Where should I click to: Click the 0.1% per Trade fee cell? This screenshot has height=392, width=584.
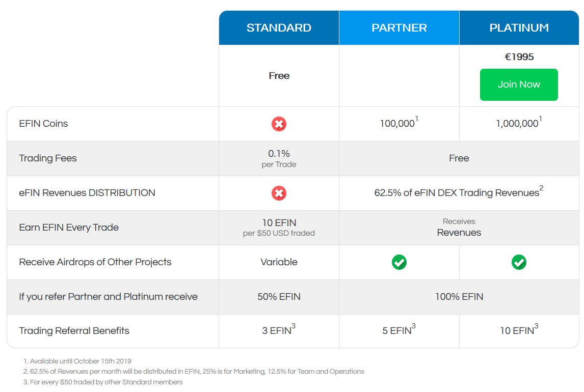[279, 158]
